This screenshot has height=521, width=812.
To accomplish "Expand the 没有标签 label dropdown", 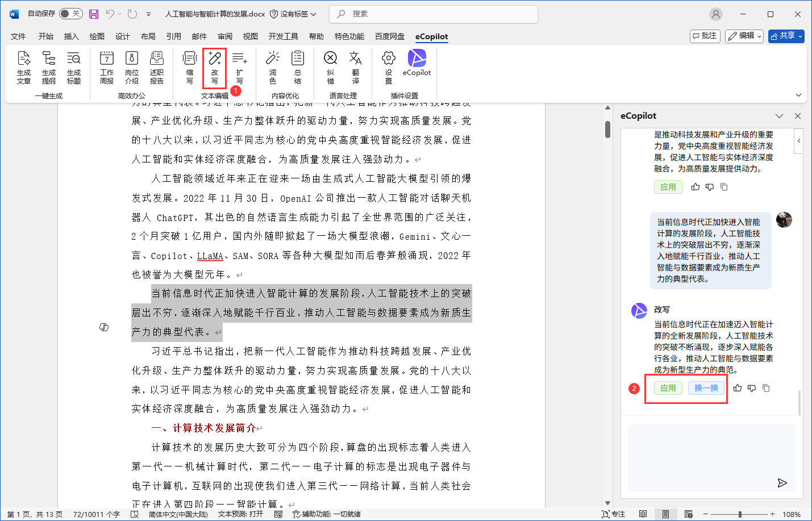I will [x=293, y=14].
